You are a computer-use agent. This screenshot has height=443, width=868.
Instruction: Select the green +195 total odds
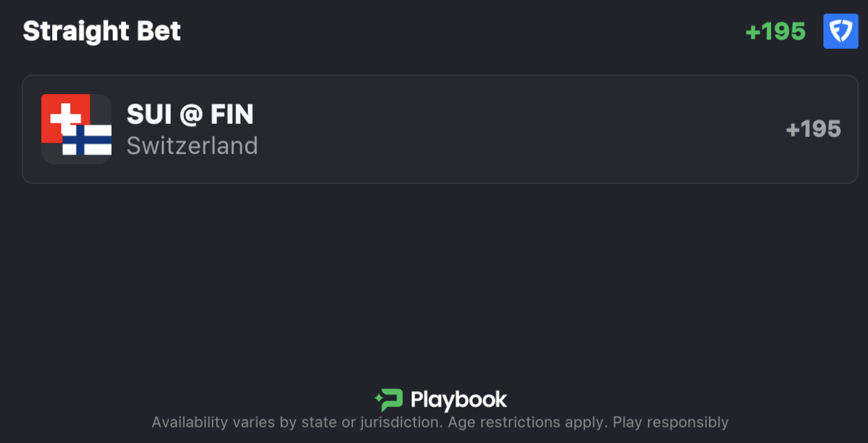775,31
